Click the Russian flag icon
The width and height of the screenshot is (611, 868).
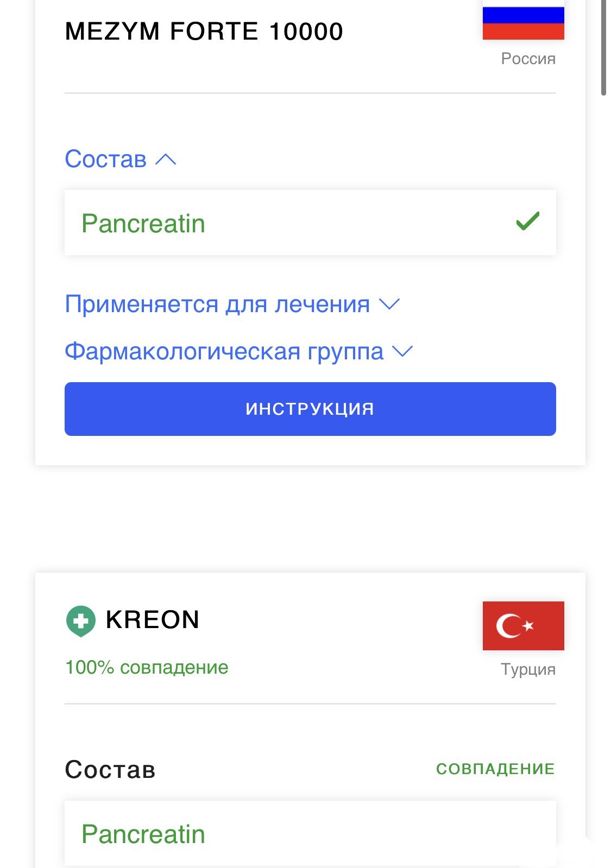pos(523,21)
